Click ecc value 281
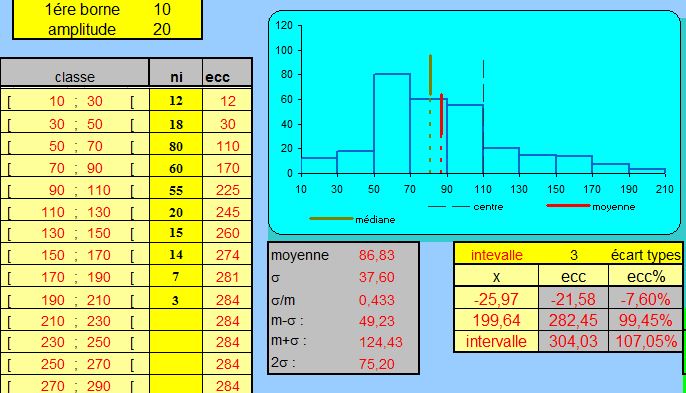The width and height of the screenshot is (686, 393). (228, 277)
